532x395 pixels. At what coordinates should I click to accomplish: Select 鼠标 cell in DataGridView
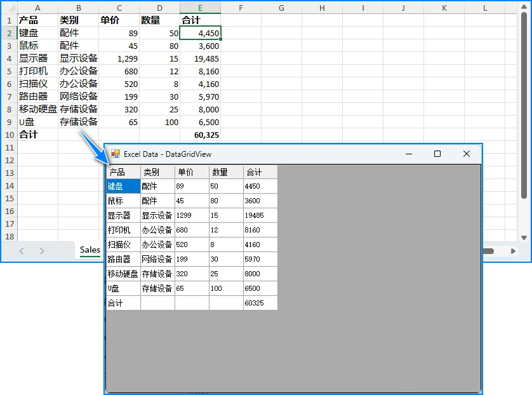[124, 201]
